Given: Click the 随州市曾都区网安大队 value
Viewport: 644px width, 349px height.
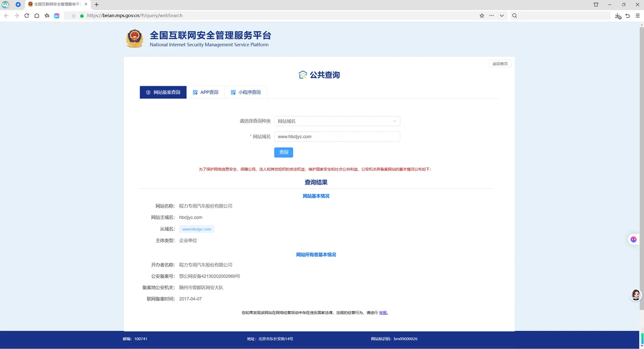Looking at the screenshot, I should 201,288.
